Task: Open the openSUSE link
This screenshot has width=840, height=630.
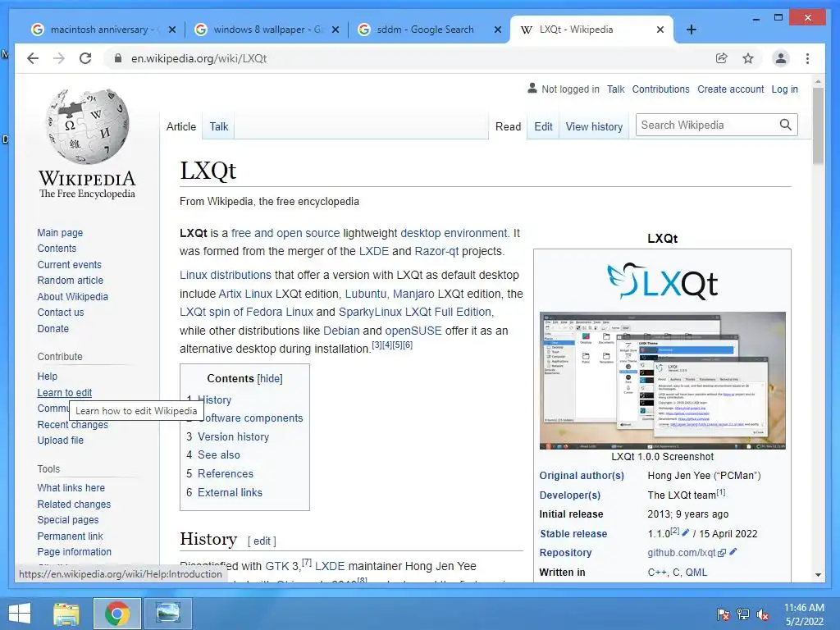Action: 413,331
